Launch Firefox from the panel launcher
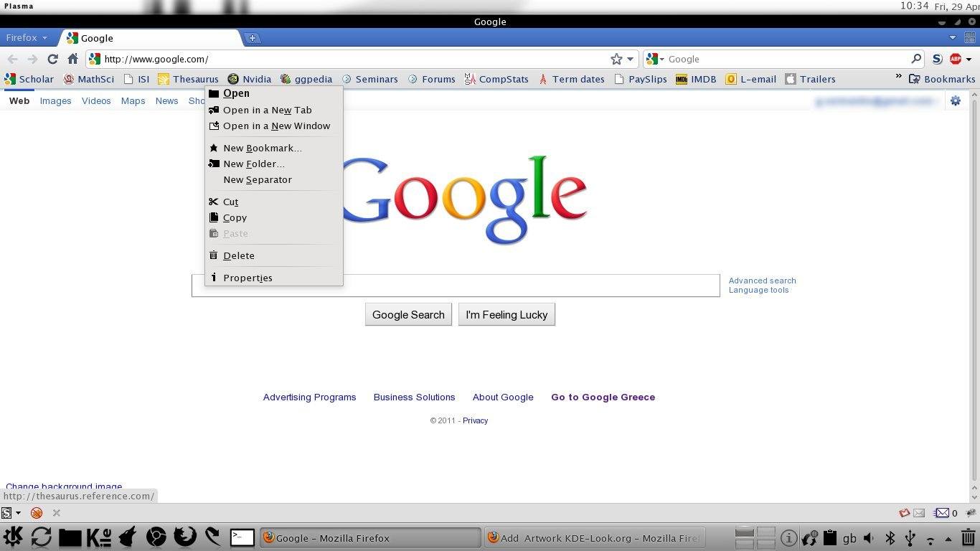This screenshot has width=980, height=551. click(184, 537)
